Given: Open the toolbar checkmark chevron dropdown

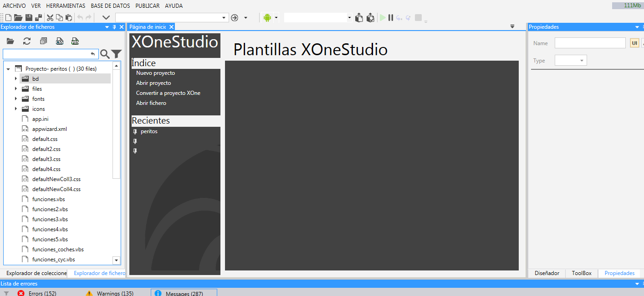Looking at the screenshot, I should (106, 18).
